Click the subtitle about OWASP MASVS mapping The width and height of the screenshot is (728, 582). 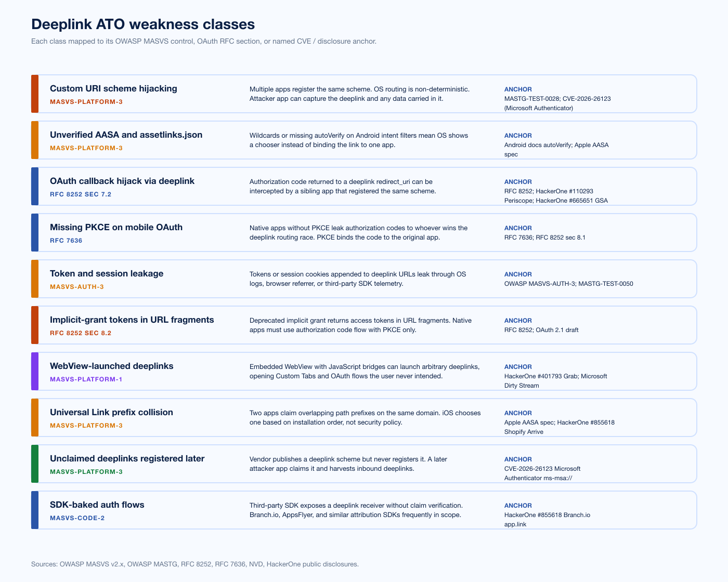204,41
